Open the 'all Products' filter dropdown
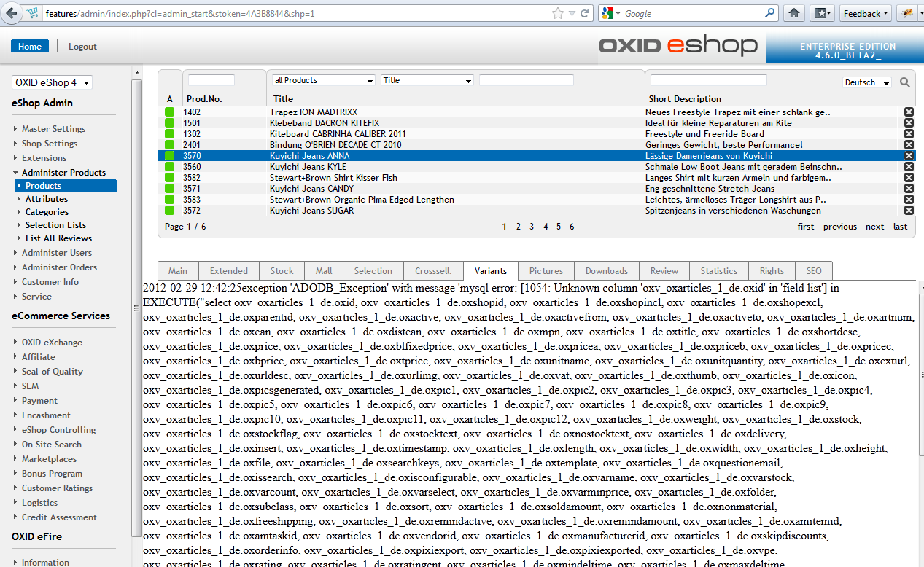924x567 pixels. click(323, 80)
